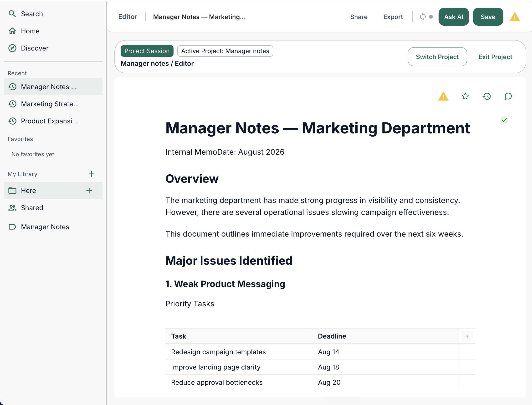Open recent Product Expansi... document
Image resolution: width=532 pixels, height=405 pixels.
53,121
